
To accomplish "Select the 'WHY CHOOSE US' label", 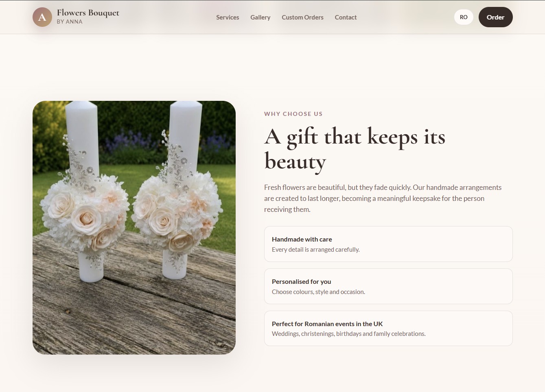I will 293,114.
